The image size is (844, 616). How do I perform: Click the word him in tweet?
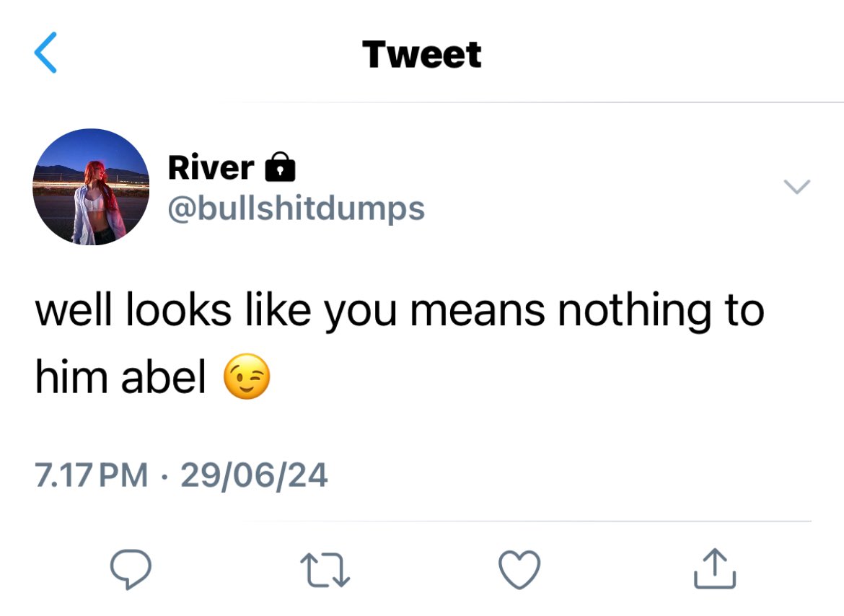(x=71, y=376)
